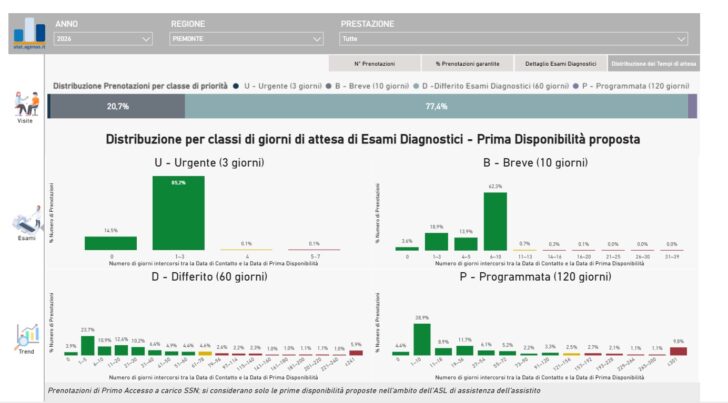Click the 62,0% bar in the Breve chart
Viewport: 728px width, 403px height.
click(495, 221)
